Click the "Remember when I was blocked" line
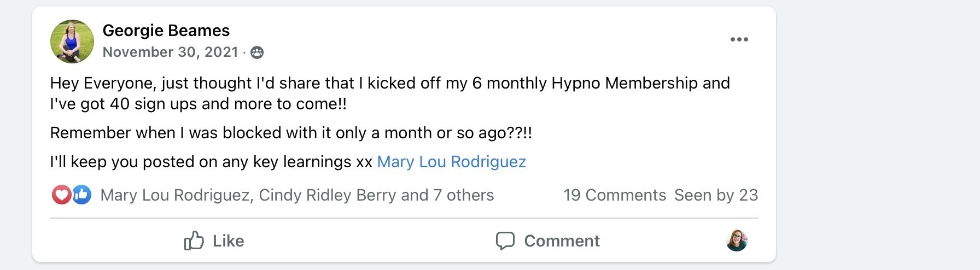Image resolution: width=980 pixels, height=270 pixels. [x=290, y=133]
